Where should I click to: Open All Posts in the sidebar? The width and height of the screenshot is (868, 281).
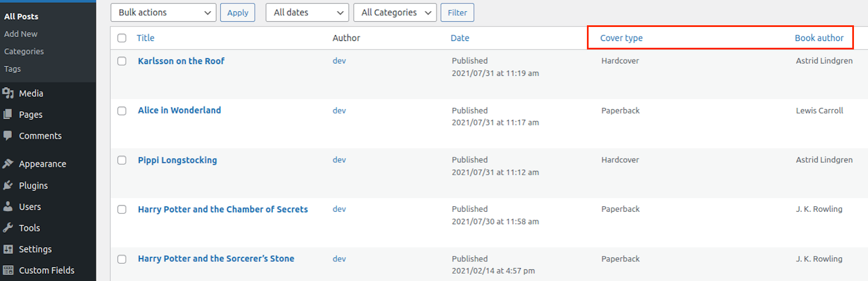21,16
